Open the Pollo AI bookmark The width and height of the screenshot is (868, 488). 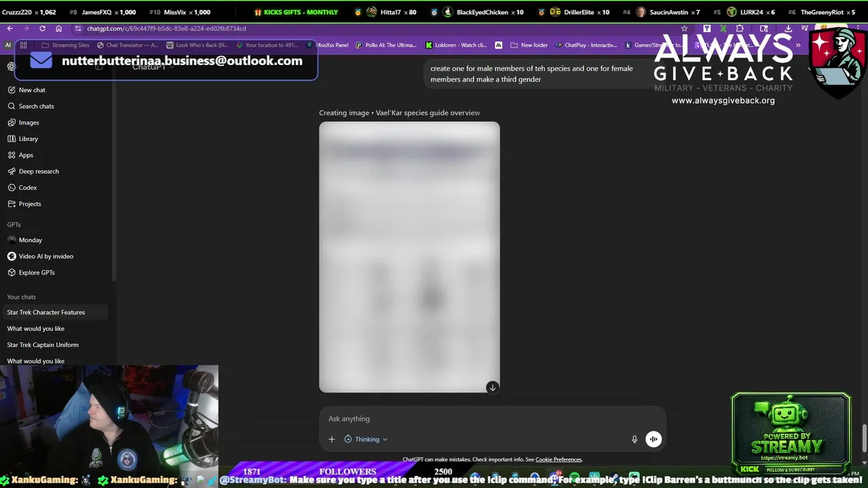click(x=387, y=45)
